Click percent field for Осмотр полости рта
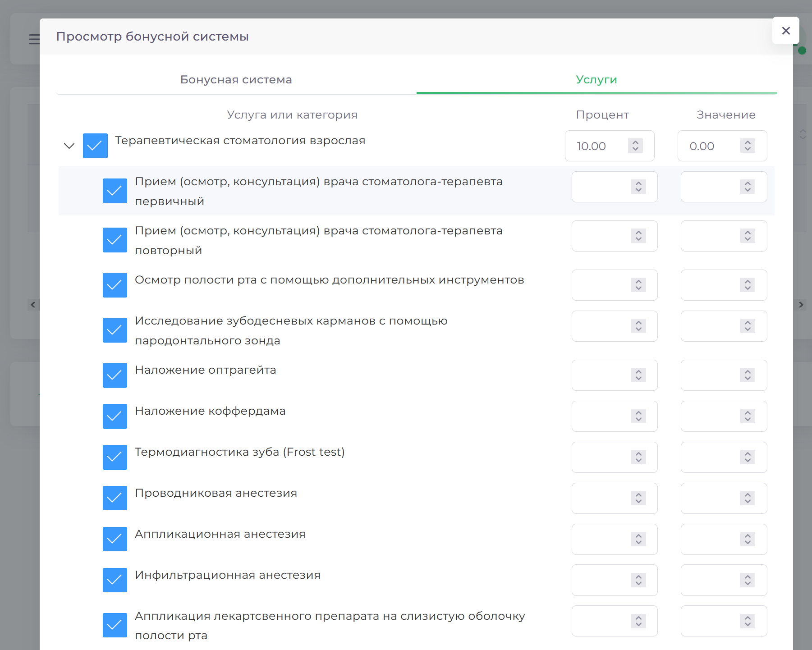The image size is (812, 650). (615, 285)
